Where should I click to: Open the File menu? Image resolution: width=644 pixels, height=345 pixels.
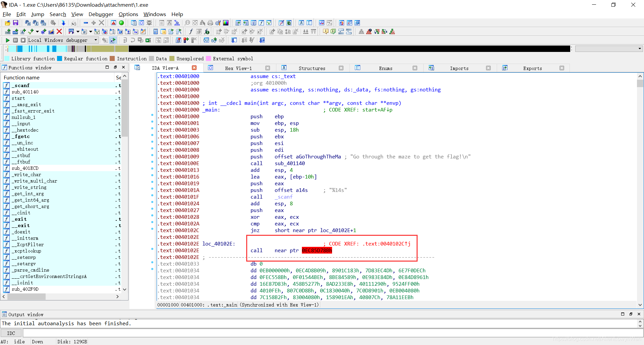7,14
